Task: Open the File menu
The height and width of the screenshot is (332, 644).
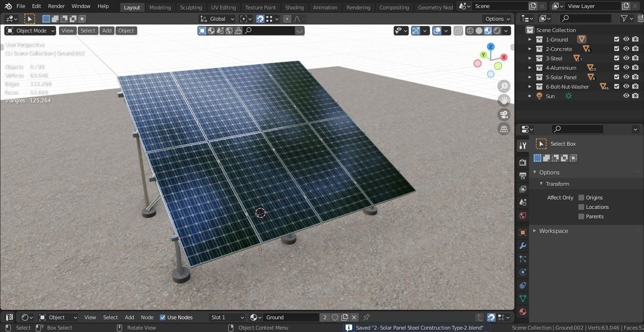Action: (x=21, y=6)
